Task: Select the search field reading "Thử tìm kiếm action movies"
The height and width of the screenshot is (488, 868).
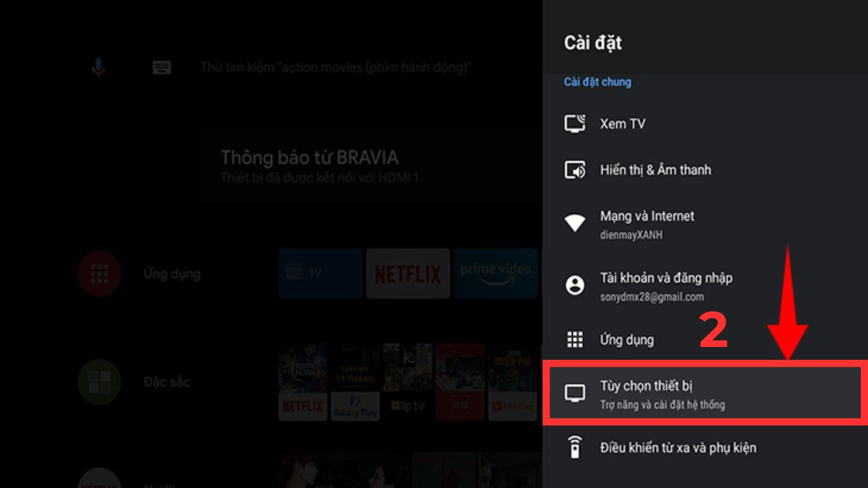Action: (336, 67)
